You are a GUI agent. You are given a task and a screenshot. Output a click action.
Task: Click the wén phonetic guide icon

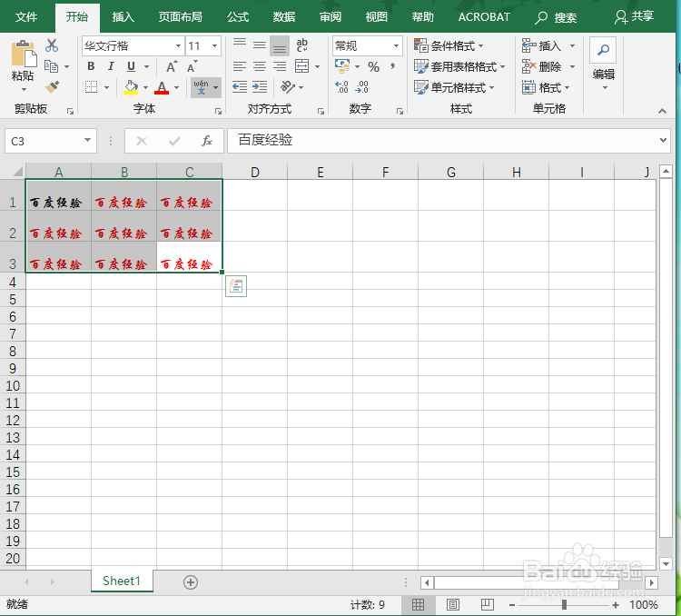tap(201, 87)
